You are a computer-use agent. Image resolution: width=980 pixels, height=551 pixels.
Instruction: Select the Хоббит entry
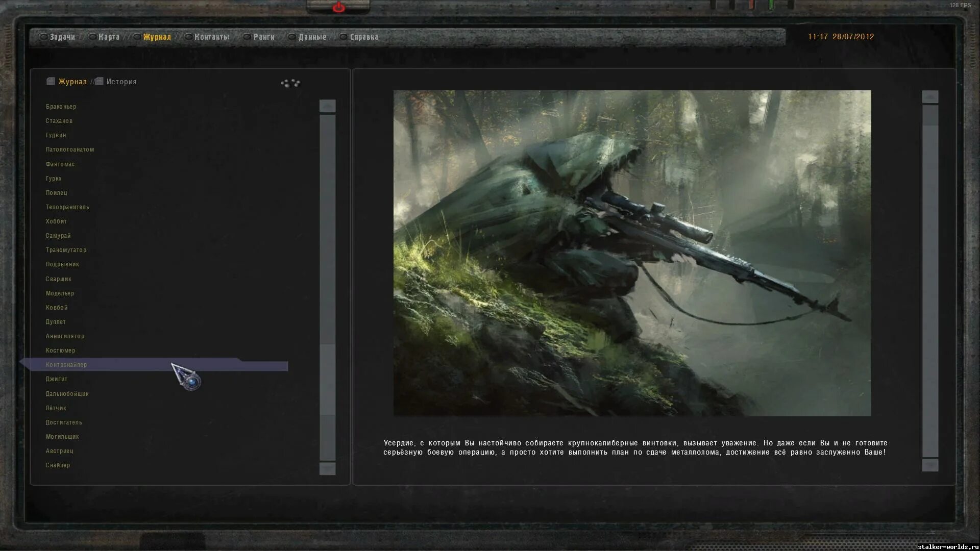point(56,221)
